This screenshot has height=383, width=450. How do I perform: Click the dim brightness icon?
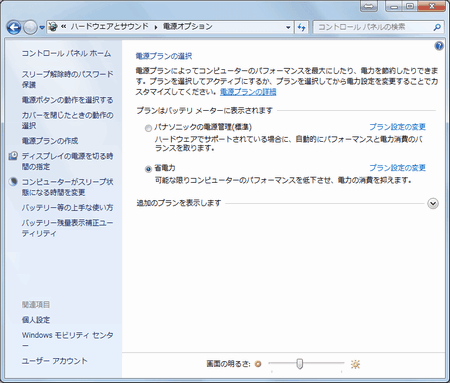(x=258, y=364)
